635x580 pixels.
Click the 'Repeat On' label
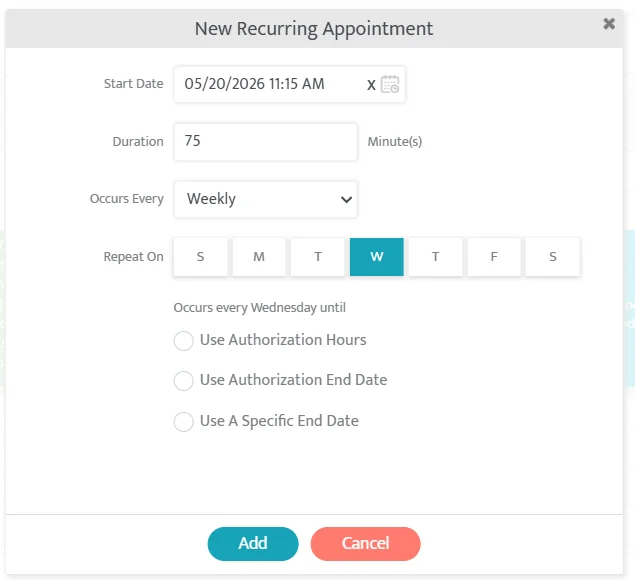134,256
